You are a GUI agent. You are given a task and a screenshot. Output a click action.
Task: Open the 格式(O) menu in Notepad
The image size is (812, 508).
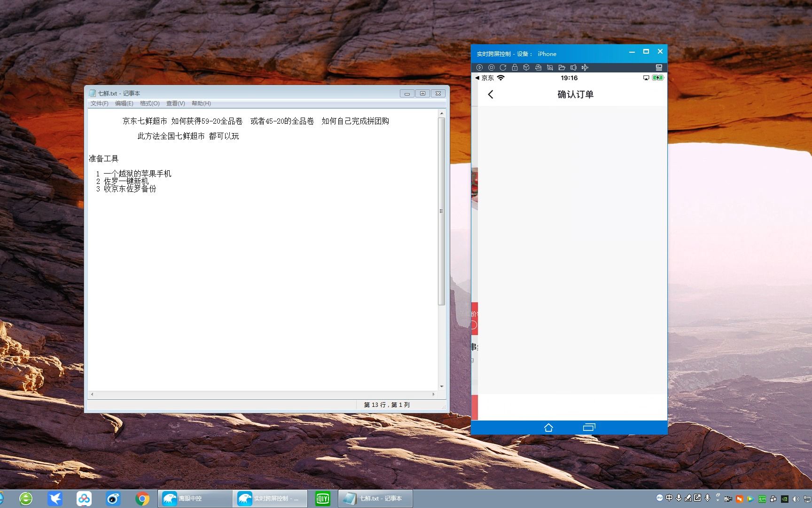point(150,103)
